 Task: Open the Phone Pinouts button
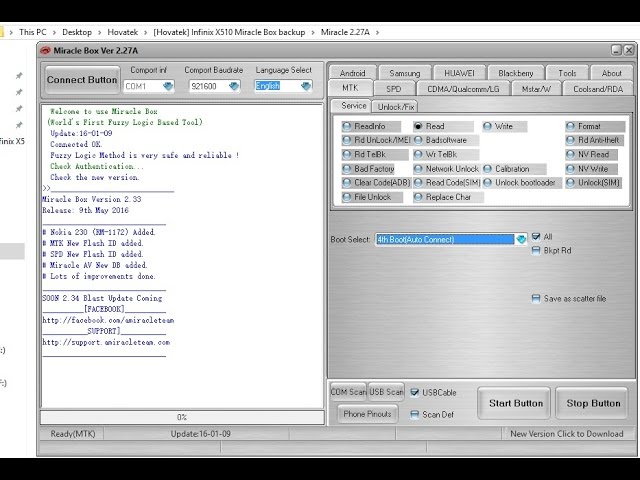367,414
